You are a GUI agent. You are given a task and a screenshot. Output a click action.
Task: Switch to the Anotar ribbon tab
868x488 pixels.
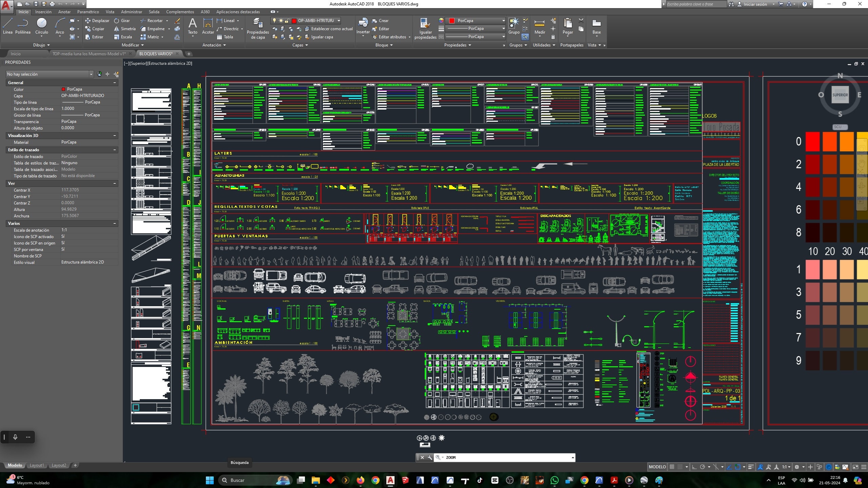(x=64, y=12)
